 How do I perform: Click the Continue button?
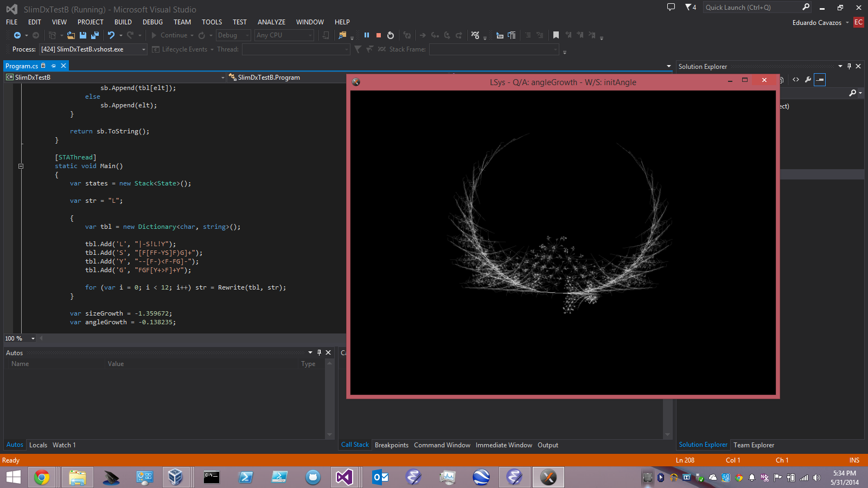169,35
